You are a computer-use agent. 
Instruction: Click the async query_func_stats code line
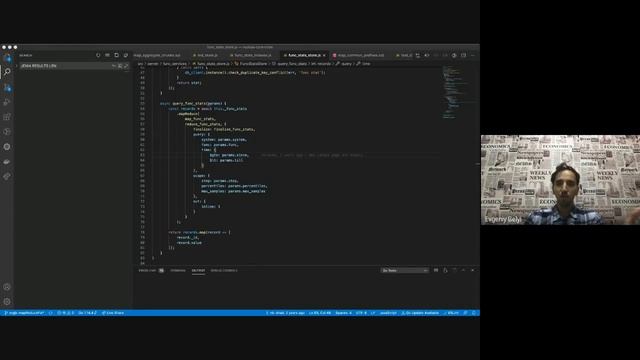pos(193,104)
